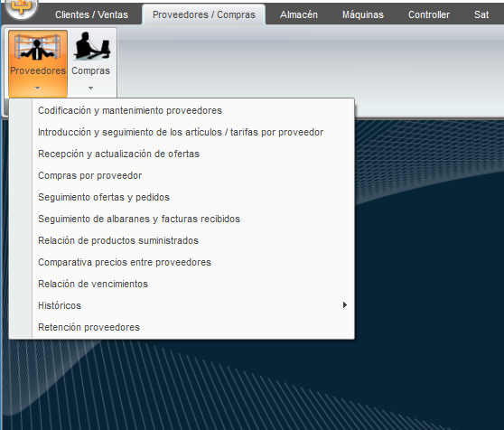Switch to the Clientes / Ventas tab

pos(91,14)
